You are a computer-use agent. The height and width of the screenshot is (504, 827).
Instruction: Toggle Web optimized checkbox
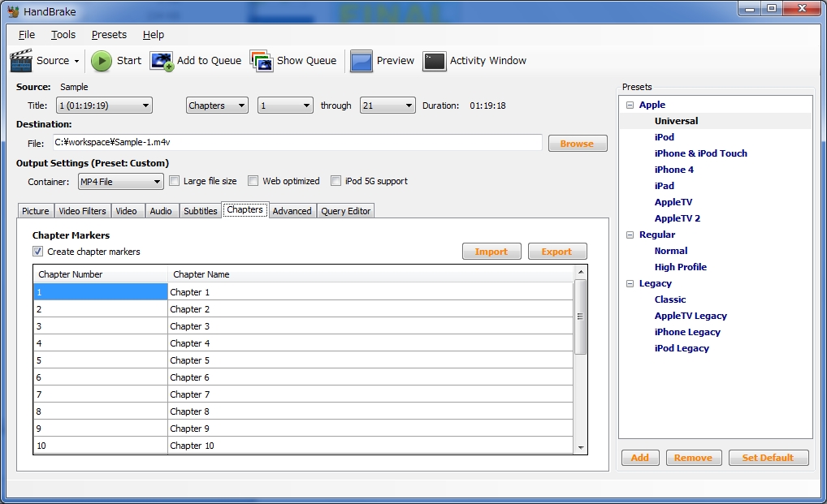[253, 181]
